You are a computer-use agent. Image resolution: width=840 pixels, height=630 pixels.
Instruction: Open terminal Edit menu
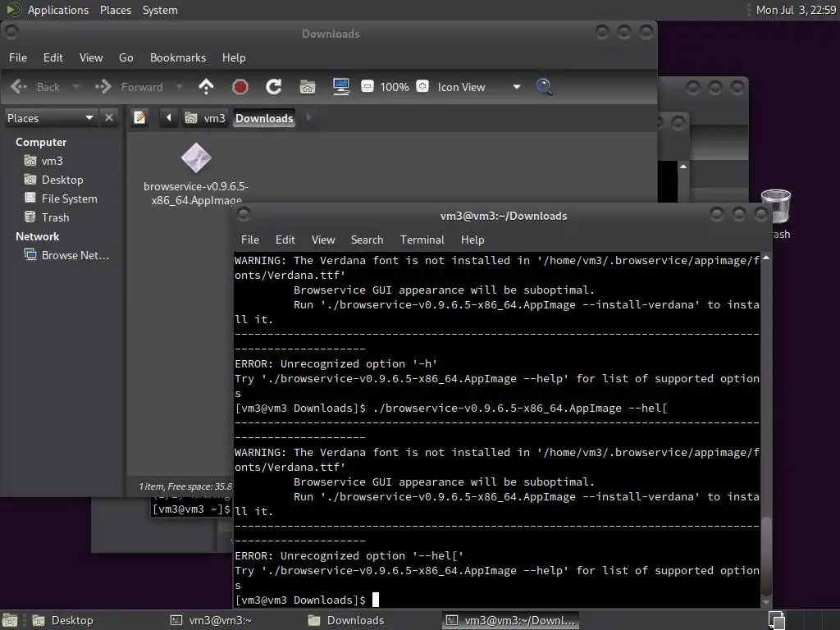coord(285,240)
